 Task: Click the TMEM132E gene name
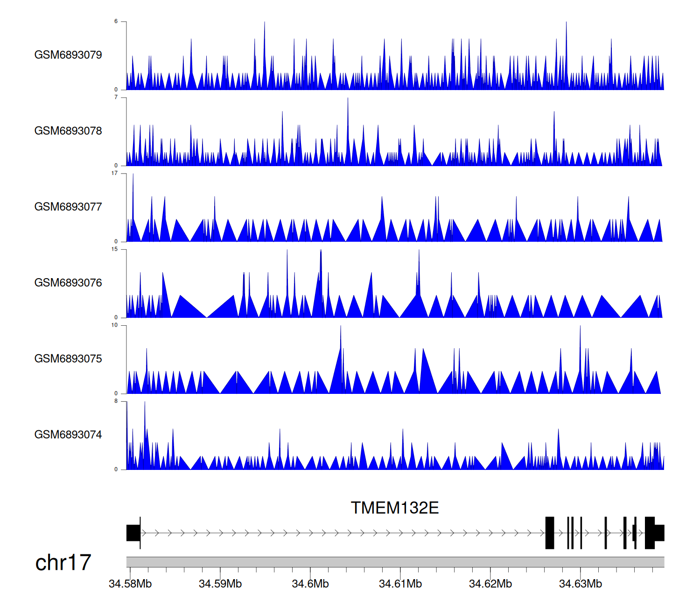tap(394, 508)
